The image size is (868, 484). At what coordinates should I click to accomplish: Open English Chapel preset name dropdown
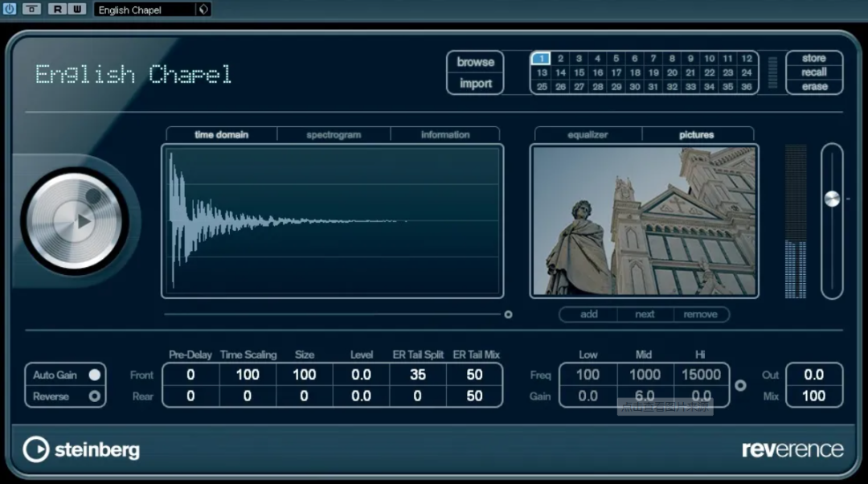pyautogui.click(x=145, y=10)
